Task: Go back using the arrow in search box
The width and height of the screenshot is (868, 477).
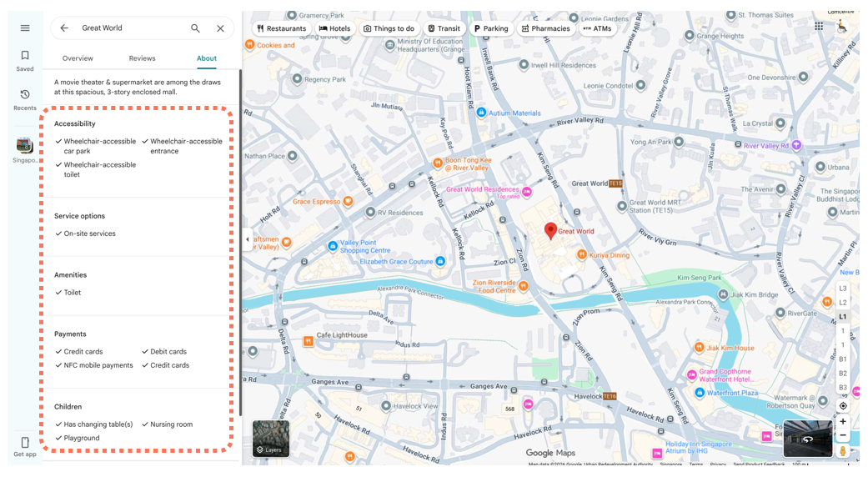Action: tap(64, 28)
